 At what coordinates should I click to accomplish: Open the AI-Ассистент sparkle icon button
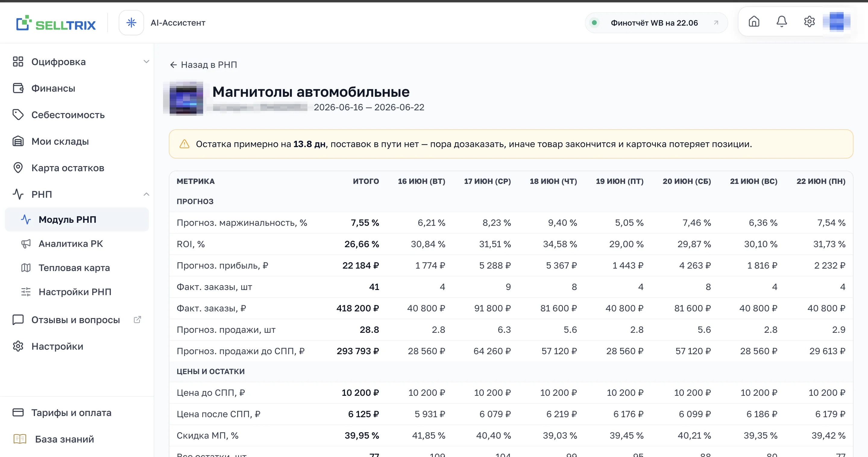pos(131,23)
